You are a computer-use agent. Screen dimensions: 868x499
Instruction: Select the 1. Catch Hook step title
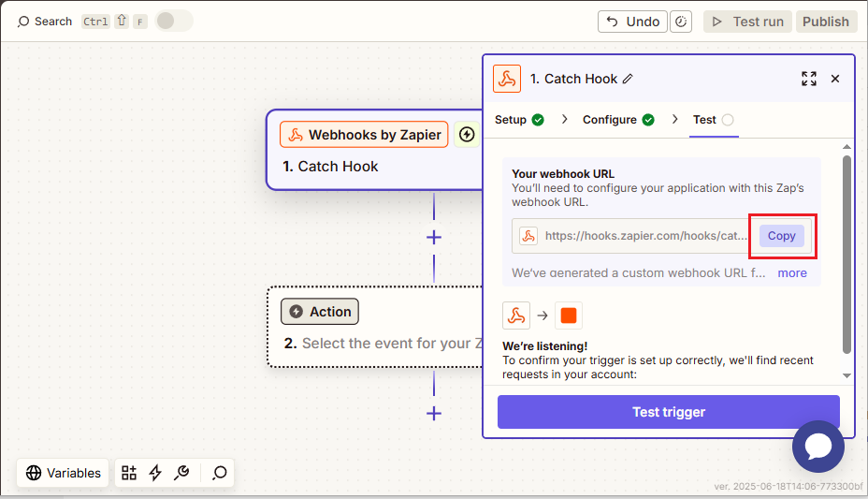click(x=330, y=166)
